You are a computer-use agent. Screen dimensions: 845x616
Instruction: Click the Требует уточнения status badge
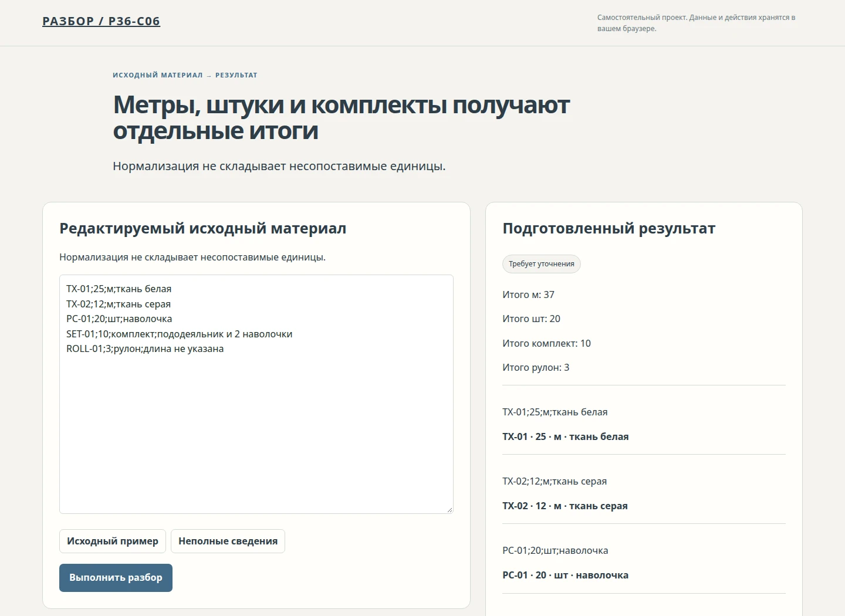pos(542,264)
